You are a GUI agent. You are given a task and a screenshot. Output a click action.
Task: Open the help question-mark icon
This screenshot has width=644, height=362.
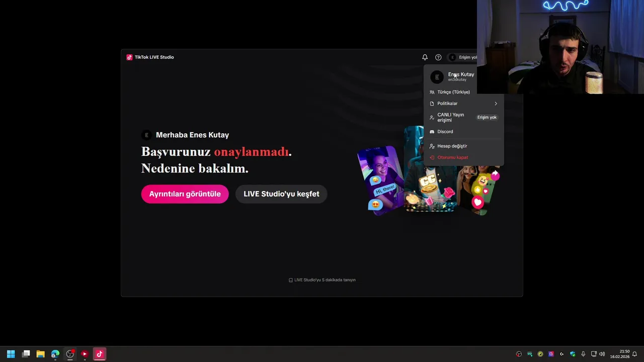click(x=438, y=57)
